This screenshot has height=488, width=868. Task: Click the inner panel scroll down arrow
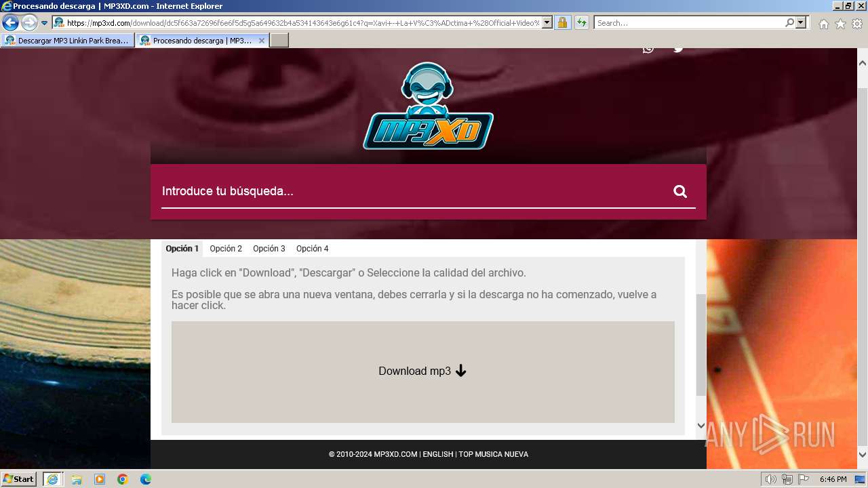point(701,426)
